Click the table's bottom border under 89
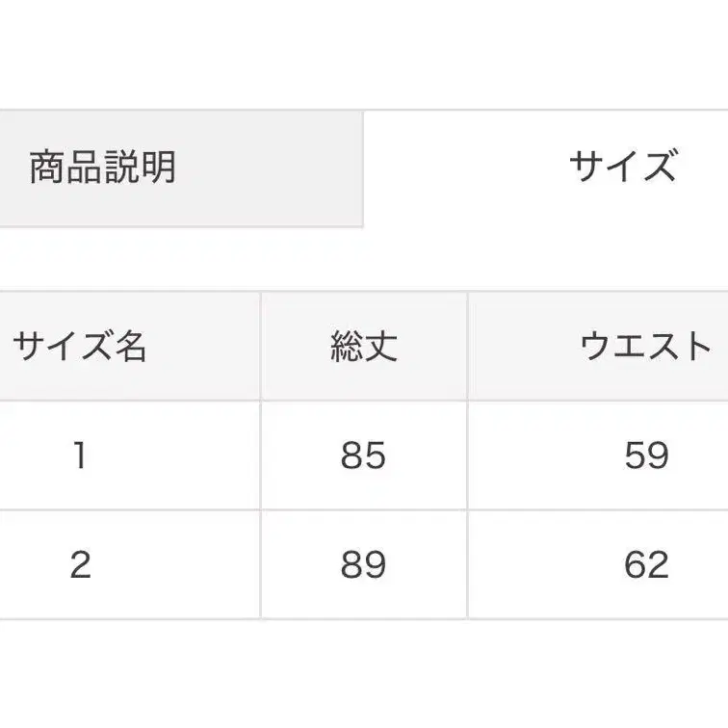The width and height of the screenshot is (728, 728). (363, 618)
